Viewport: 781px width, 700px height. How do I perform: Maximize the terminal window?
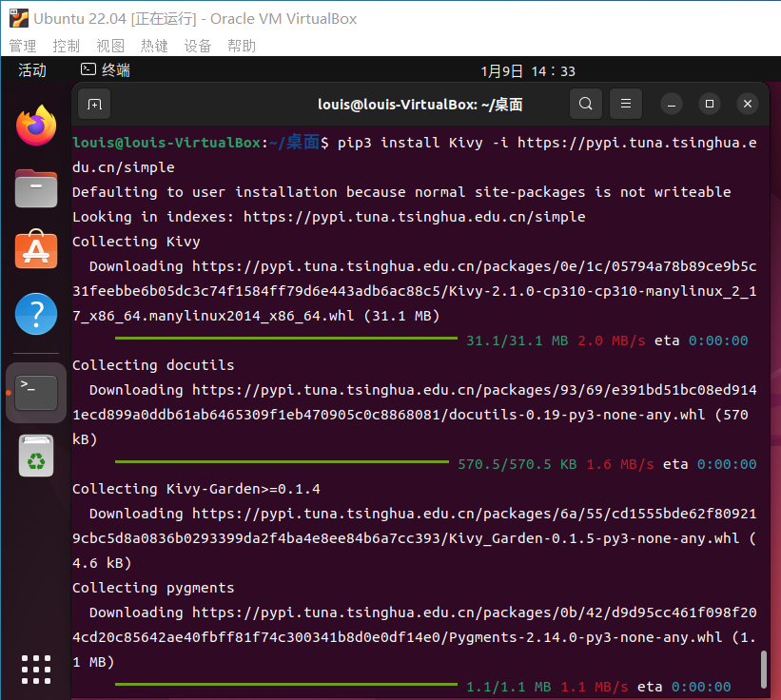710,104
